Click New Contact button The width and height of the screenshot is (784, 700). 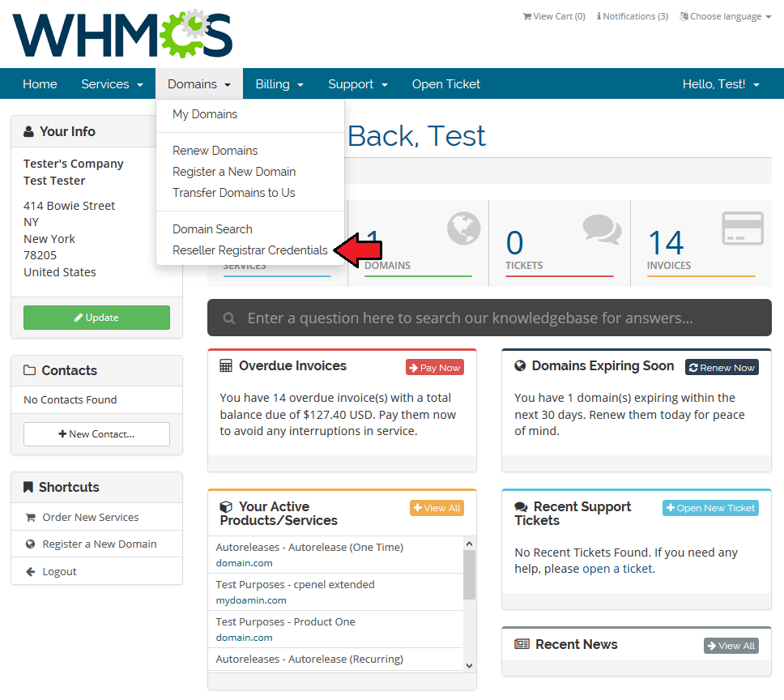(96, 434)
